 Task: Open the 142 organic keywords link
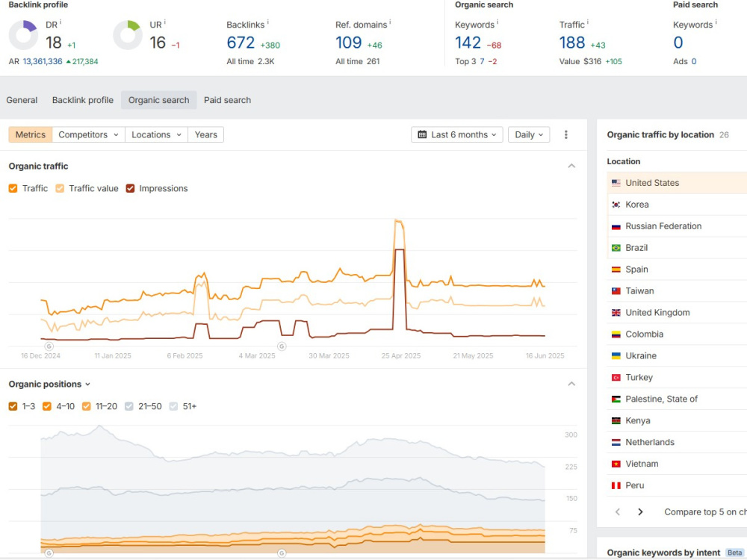pyautogui.click(x=468, y=43)
